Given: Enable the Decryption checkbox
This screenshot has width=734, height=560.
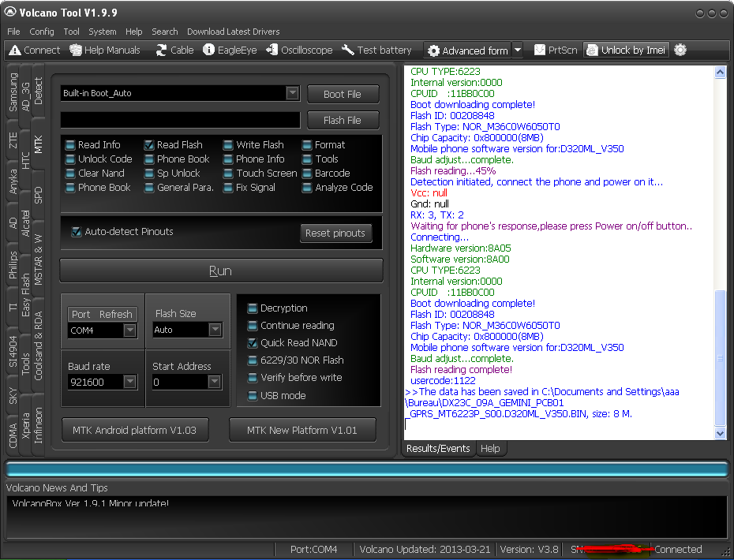Looking at the screenshot, I should [253, 308].
